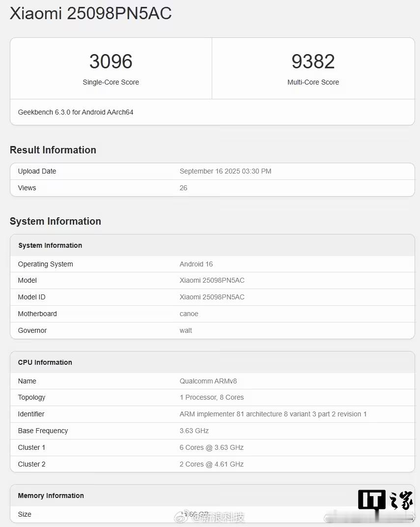Click the Result Information heading
The height and width of the screenshot is (527, 420).
(x=53, y=150)
